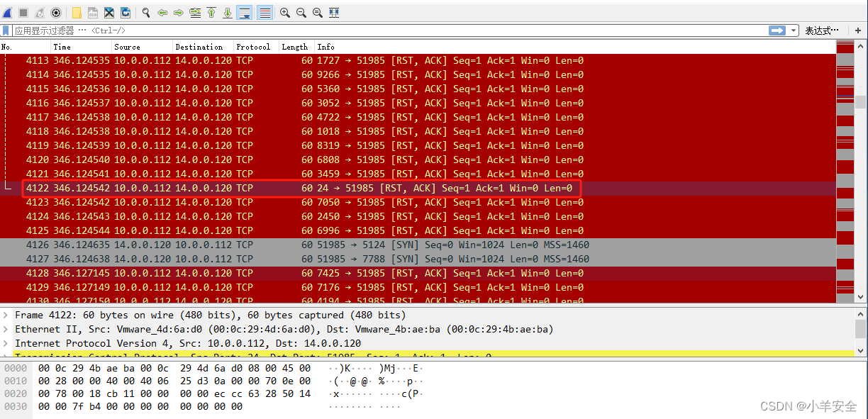The image size is (868, 419).
Task: Jump to the first packet
Action: (x=212, y=11)
